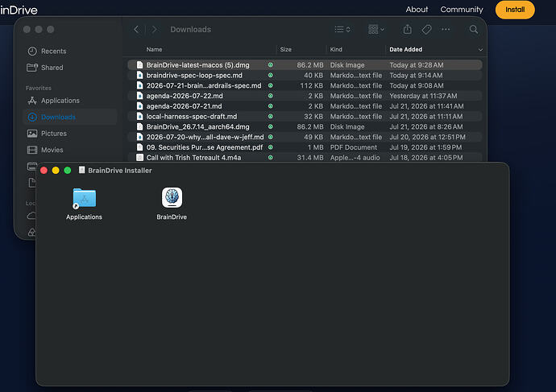The height and width of the screenshot is (392, 556).
Task: Select the 2026-07-21-brain...ardrails-spec.md file
Action: 305,85
